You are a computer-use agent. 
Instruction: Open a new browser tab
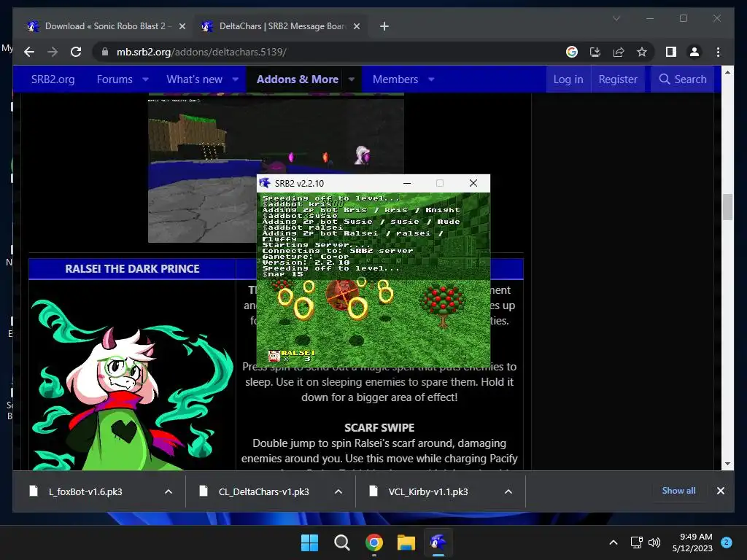384,26
